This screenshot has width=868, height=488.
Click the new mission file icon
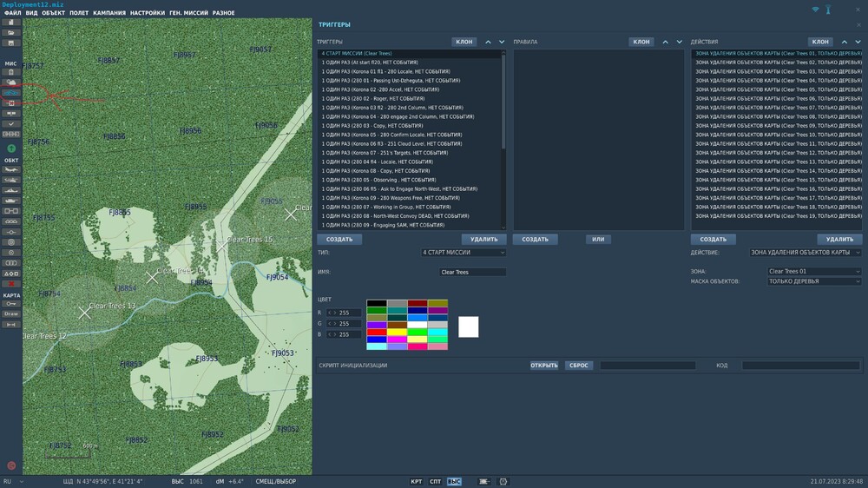[x=11, y=23]
